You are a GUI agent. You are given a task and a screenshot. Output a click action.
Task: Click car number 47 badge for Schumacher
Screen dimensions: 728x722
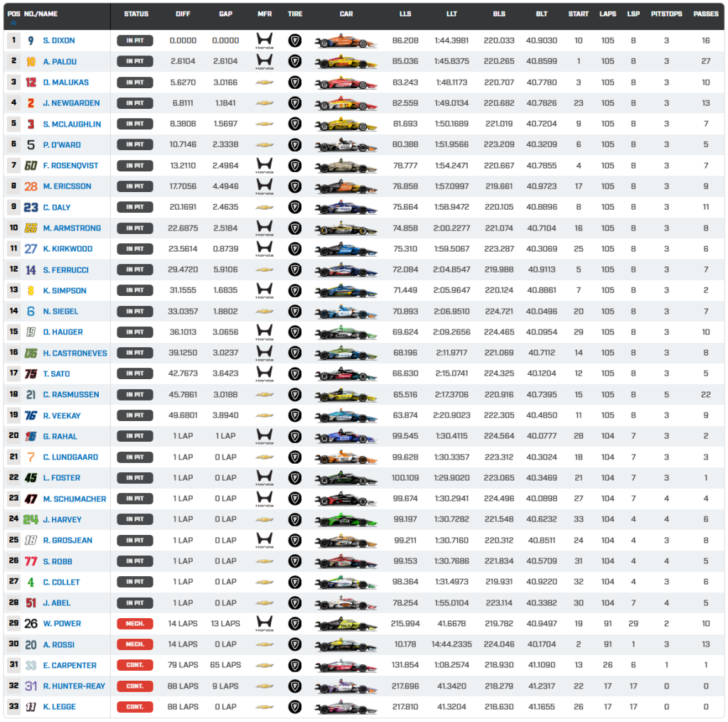tap(31, 499)
